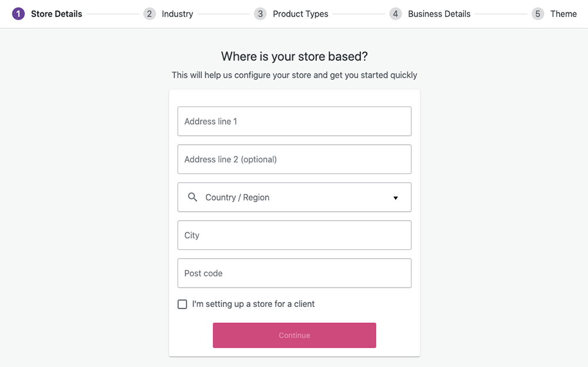Tick the setting up for a client checkbox
Viewport: 588px width, 367px height.
click(182, 304)
